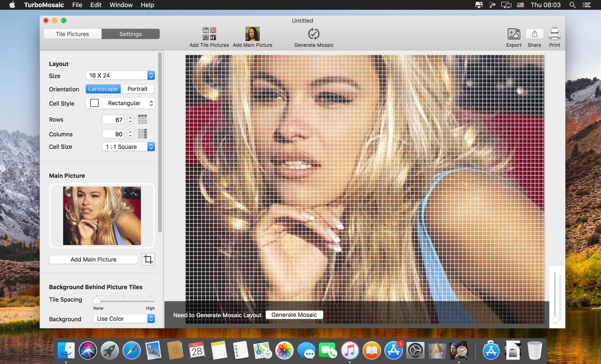Click the Add Main Picture button
The height and width of the screenshot is (364, 601).
tap(94, 259)
